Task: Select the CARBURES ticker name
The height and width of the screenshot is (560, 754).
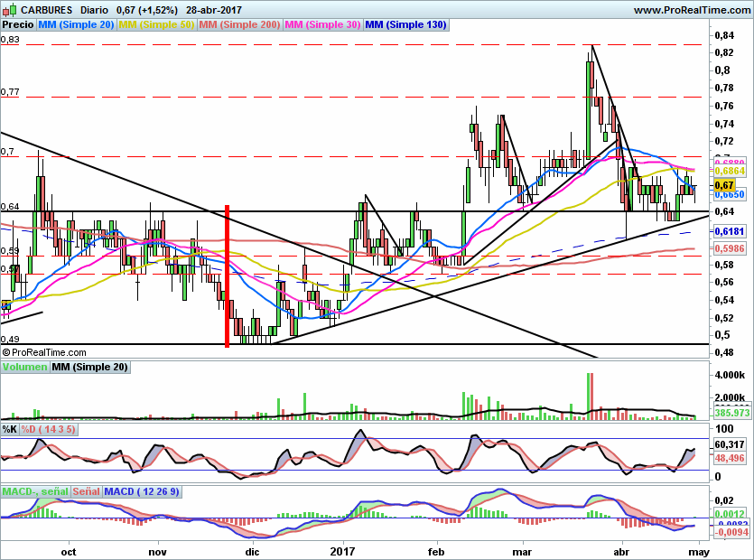Action: tap(47, 10)
